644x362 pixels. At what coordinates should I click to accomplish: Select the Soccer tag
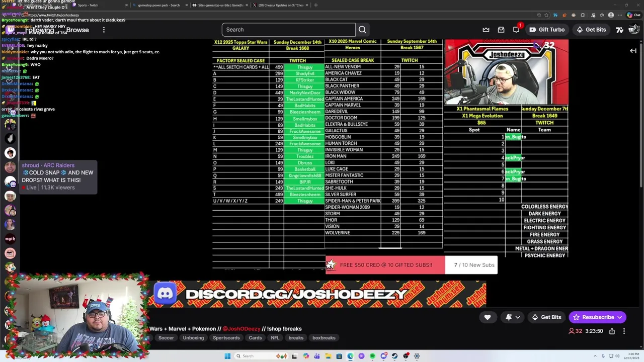click(x=166, y=338)
